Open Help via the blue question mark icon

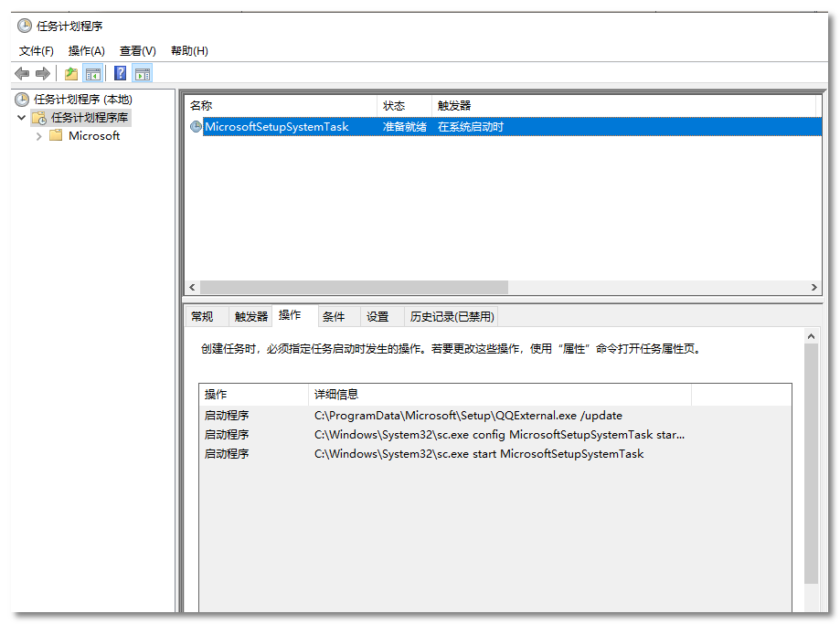tap(120, 74)
